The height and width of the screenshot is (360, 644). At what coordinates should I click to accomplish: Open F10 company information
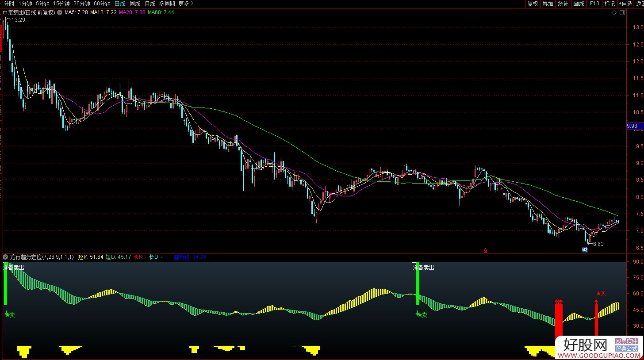pyautogui.click(x=594, y=4)
